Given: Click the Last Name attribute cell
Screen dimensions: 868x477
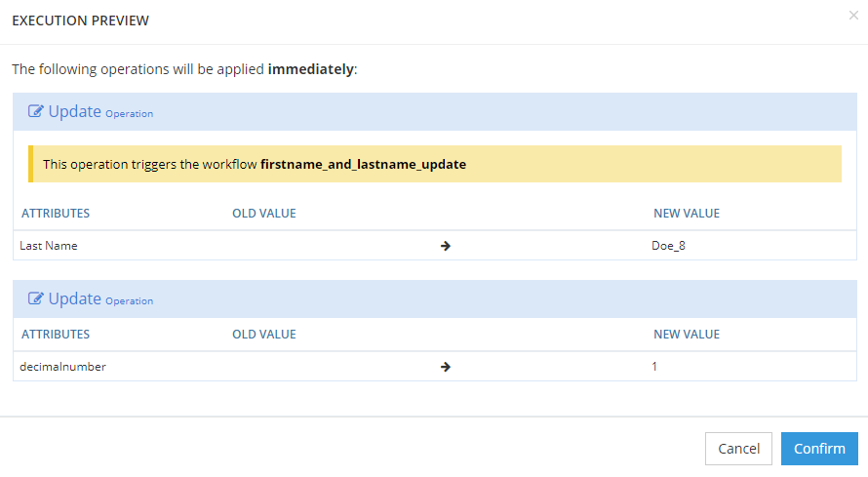Looking at the screenshot, I should [x=49, y=246].
